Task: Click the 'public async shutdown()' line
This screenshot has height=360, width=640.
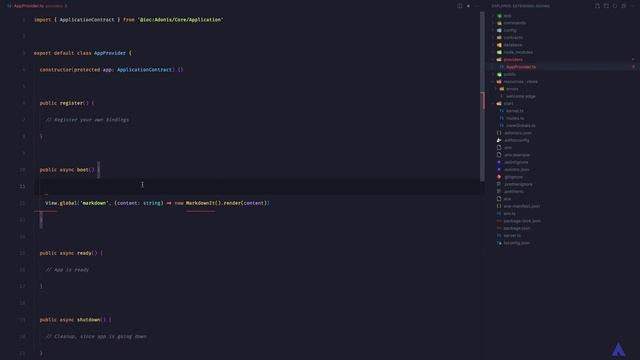Action: point(76,320)
